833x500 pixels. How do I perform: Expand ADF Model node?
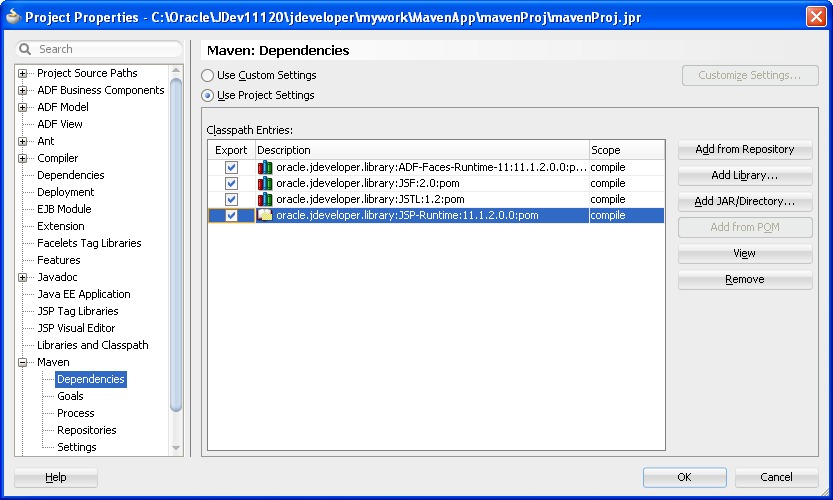[x=22, y=107]
